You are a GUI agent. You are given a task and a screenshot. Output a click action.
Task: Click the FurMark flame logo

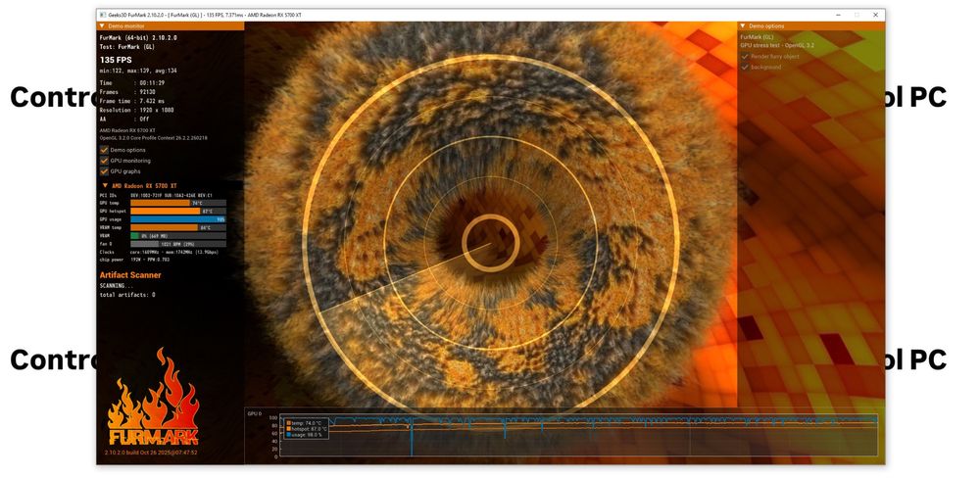(153, 397)
